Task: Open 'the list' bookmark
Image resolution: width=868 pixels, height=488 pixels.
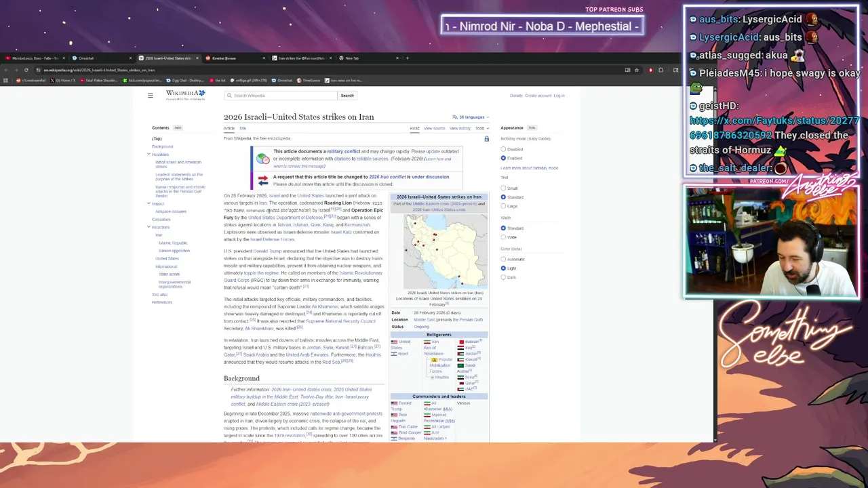Action: [218, 81]
